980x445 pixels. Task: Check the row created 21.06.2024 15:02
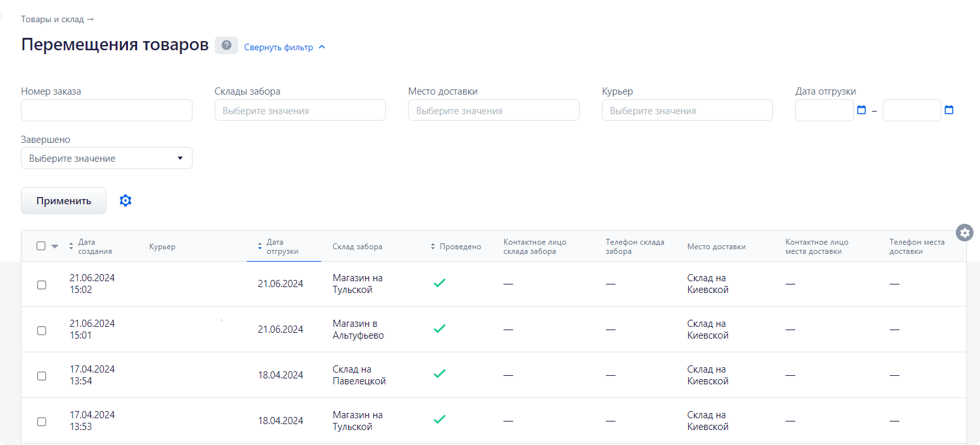42,284
